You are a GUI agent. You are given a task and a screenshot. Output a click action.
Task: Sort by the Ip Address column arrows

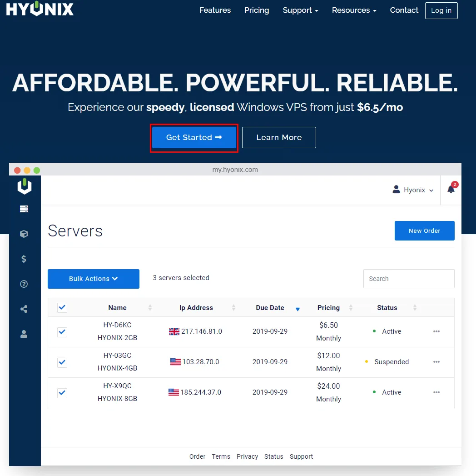tap(233, 308)
